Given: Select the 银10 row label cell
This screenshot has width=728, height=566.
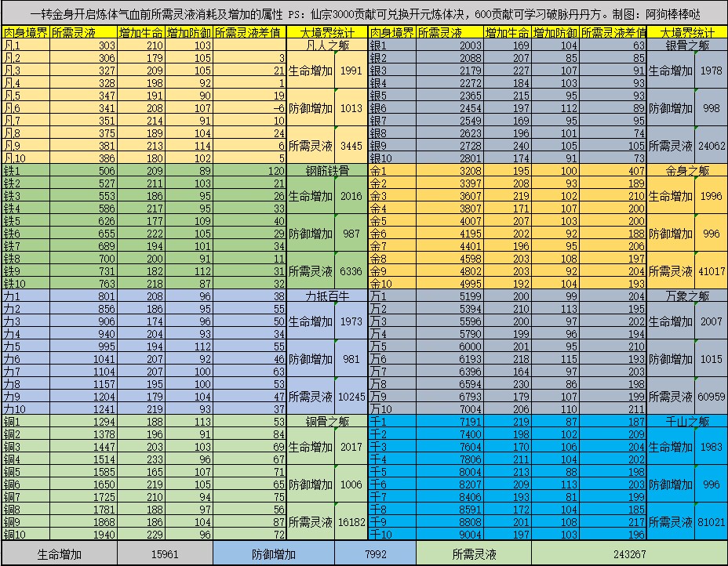Looking at the screenshot, I should 392,158.
